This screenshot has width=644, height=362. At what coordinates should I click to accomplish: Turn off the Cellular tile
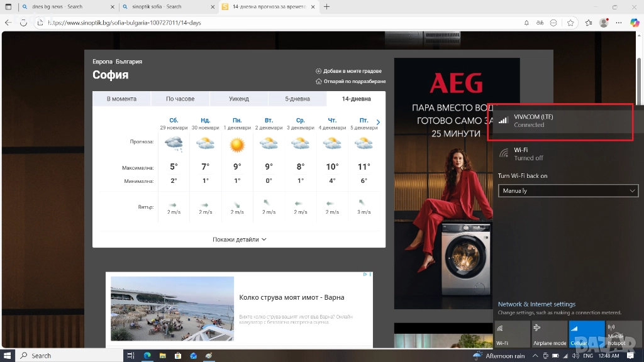pyautogui.click(x=586, y=334)
